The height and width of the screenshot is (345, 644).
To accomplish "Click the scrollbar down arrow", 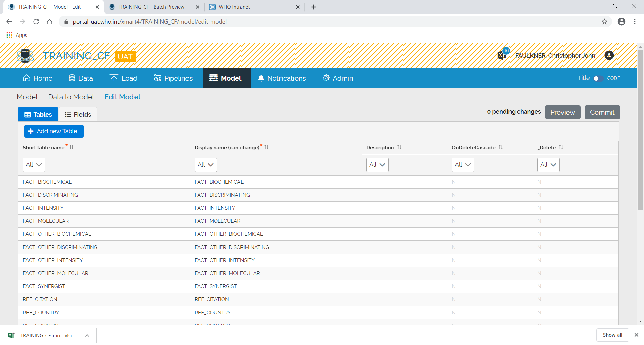I will coord(640,321).
